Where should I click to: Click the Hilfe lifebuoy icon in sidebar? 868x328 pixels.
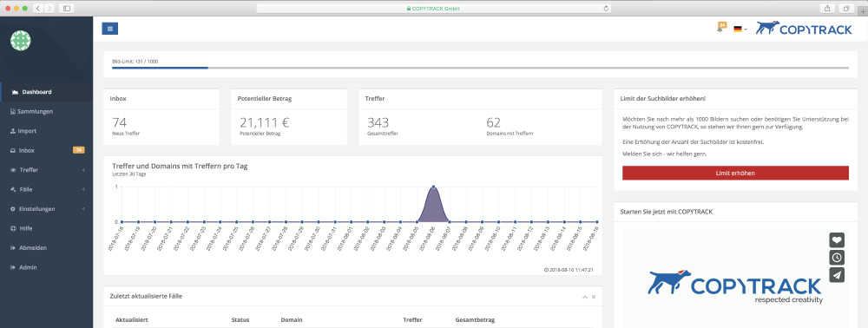(13, 228)
